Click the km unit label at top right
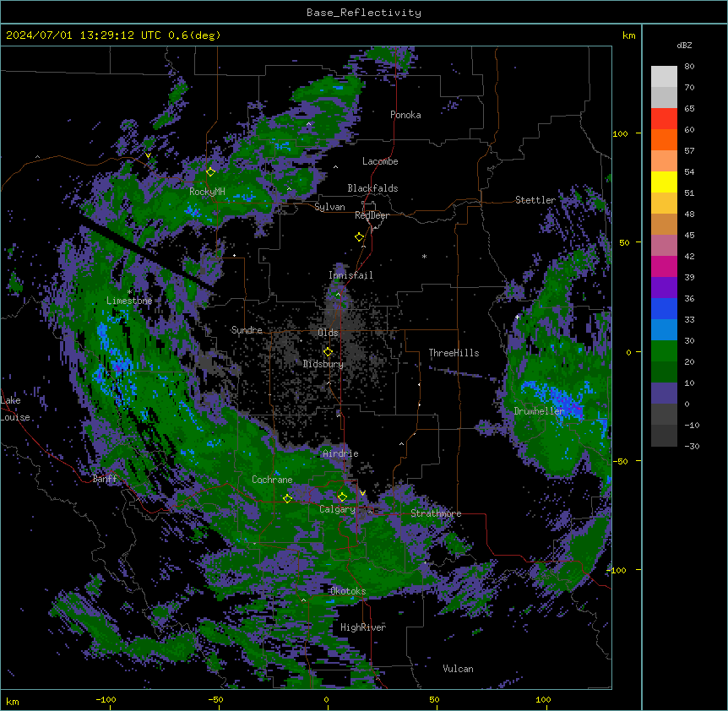Screen dimensions: 728x711 pos(628,35)
